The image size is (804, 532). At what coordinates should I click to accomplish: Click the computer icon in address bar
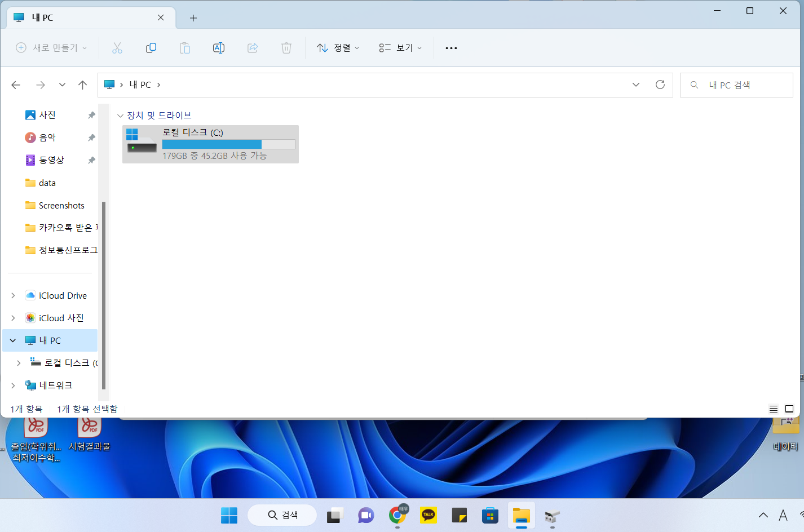point(109,85)
